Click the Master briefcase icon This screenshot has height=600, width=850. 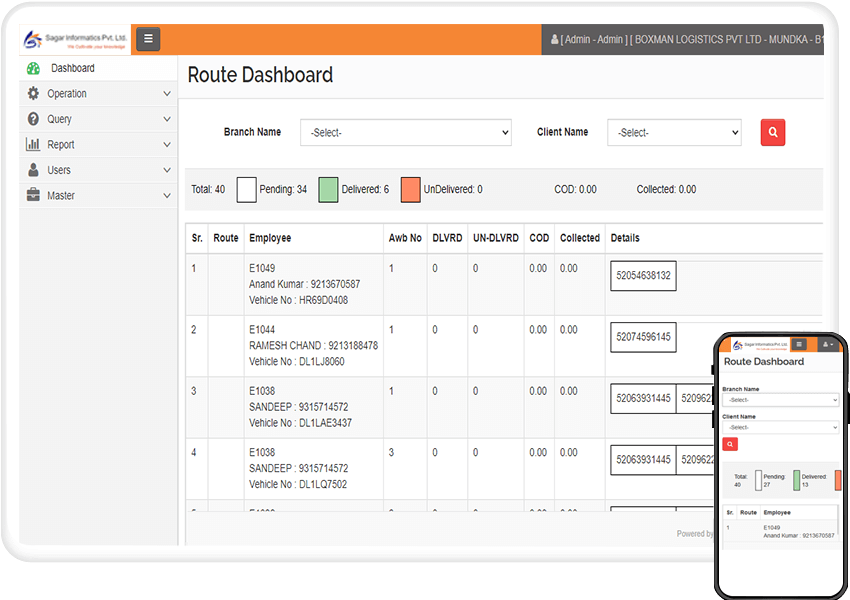(x=33, y=196)
